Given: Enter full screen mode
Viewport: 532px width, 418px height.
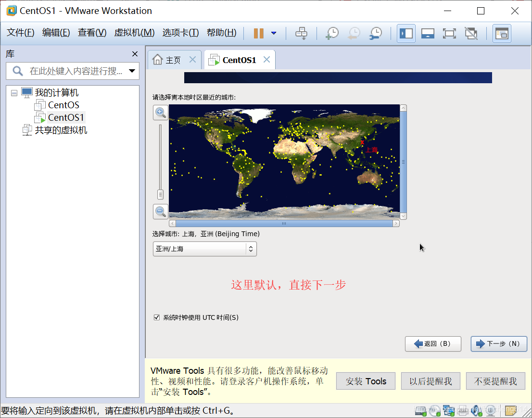Looking at the screenshot, I should (449, 33).
